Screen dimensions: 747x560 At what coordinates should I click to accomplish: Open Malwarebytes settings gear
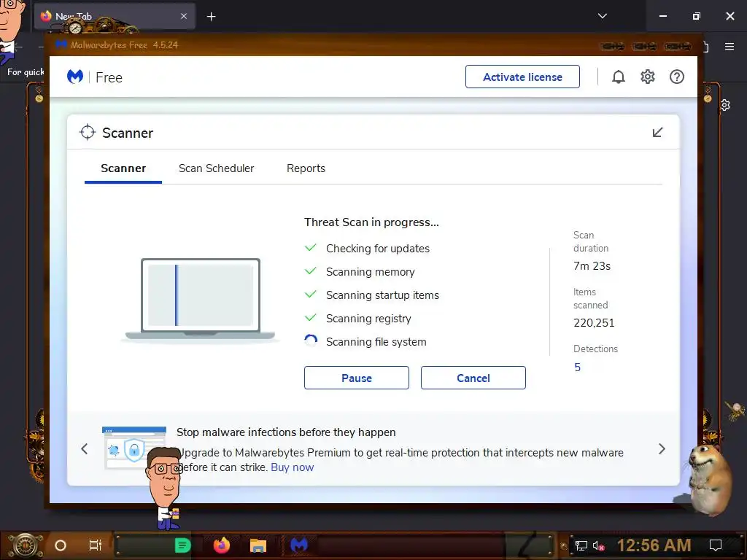[648, 77]
